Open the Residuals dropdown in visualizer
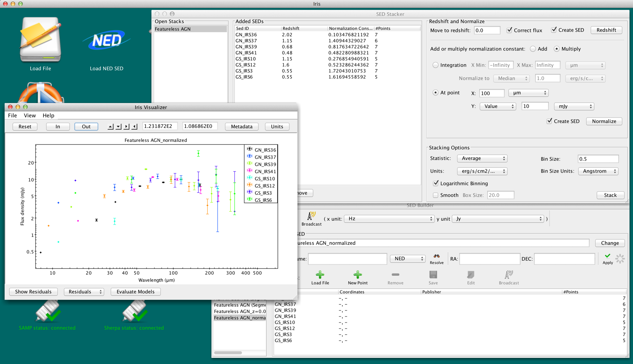 coord(84,292)
